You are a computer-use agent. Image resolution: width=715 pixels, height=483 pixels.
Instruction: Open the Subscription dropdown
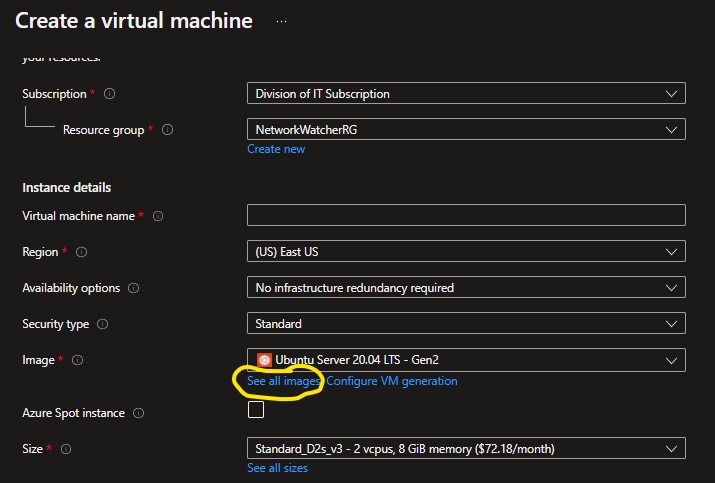click(466, 93)
